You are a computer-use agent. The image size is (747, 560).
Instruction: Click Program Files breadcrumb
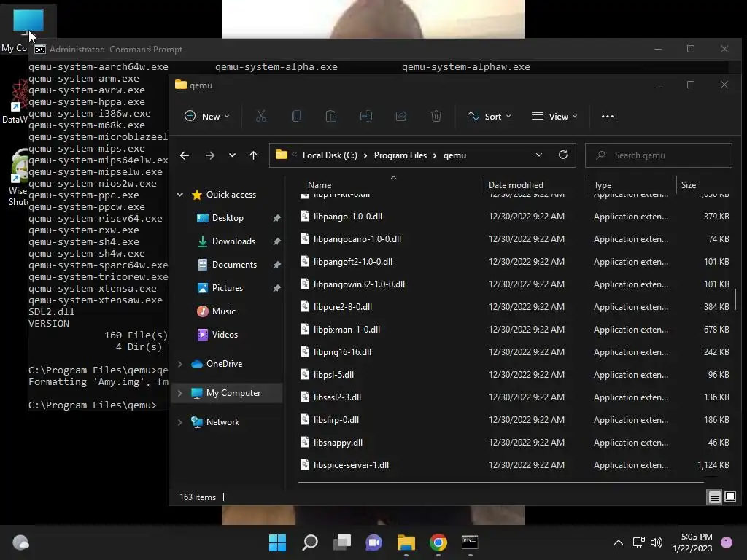click(x=400, y=155)
